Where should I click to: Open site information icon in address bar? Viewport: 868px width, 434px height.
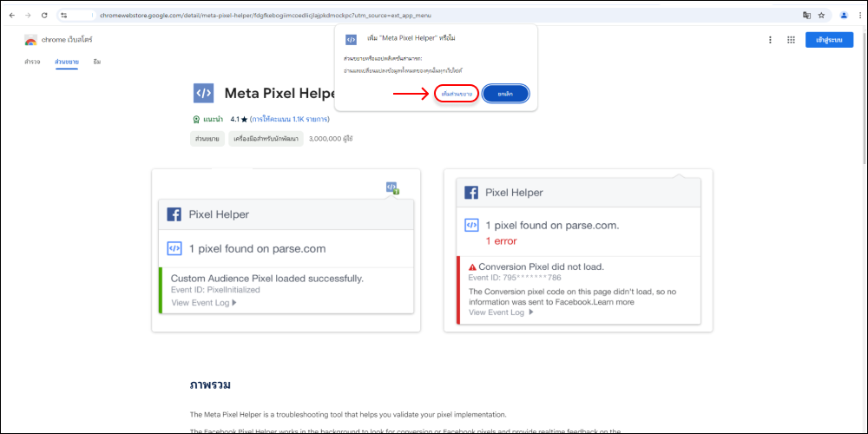point(65,16)
